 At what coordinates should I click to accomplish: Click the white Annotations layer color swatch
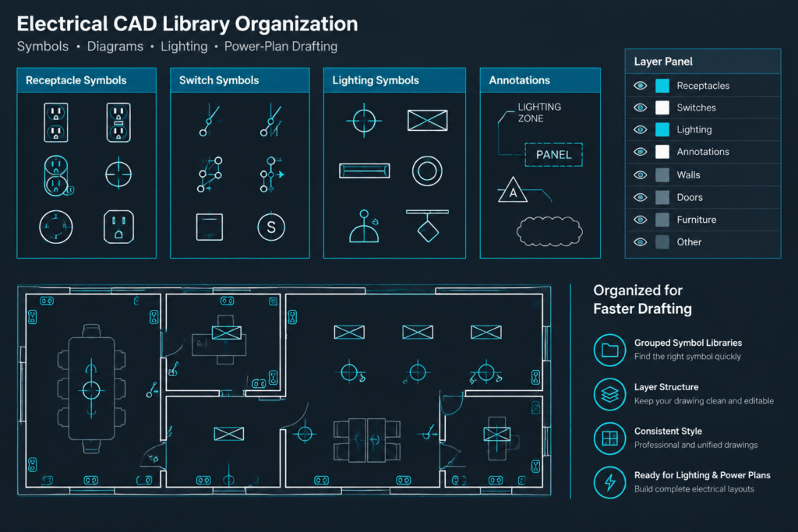[x=662, y=152]
